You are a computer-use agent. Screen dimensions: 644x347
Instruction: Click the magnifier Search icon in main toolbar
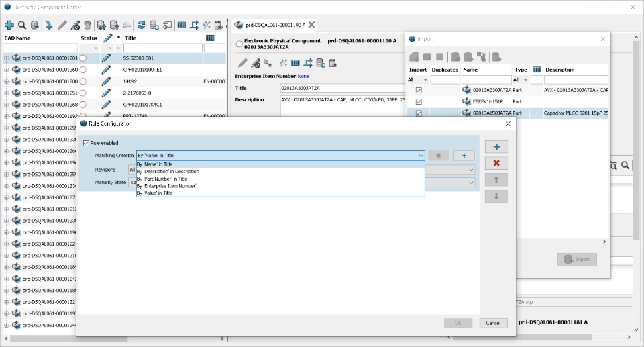(x=22, y=25)
